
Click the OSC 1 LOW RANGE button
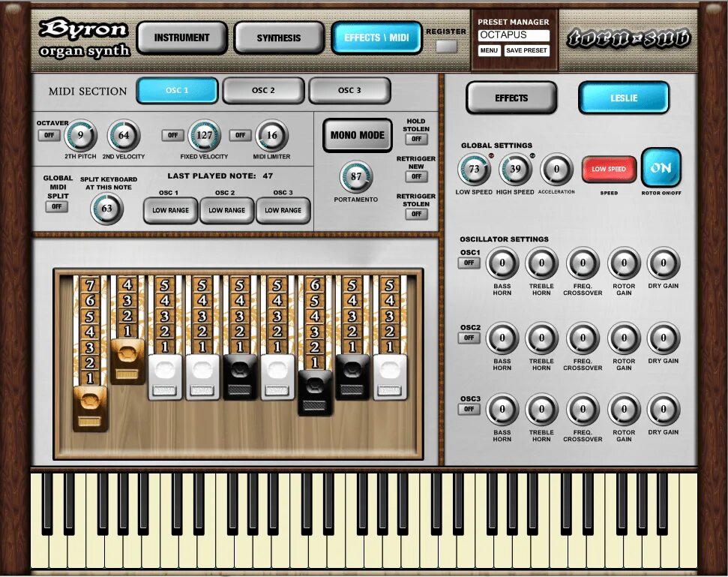(170, 210)
